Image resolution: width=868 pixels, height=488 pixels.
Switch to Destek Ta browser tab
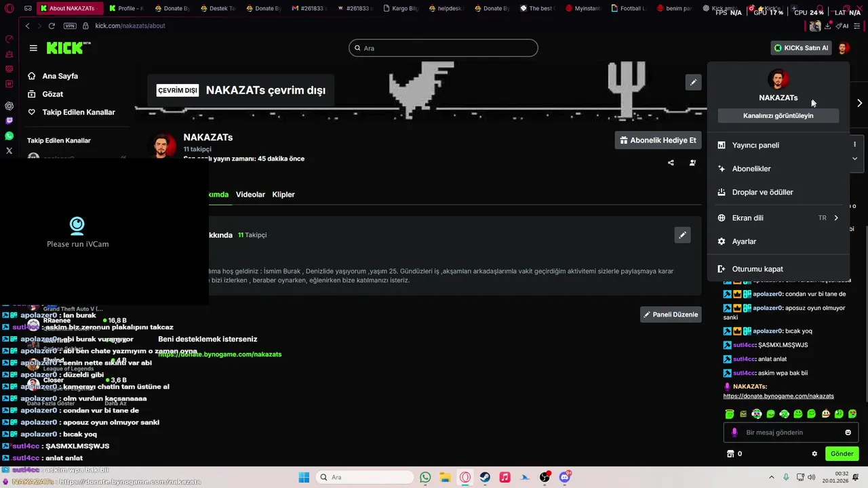click(219, 8)
